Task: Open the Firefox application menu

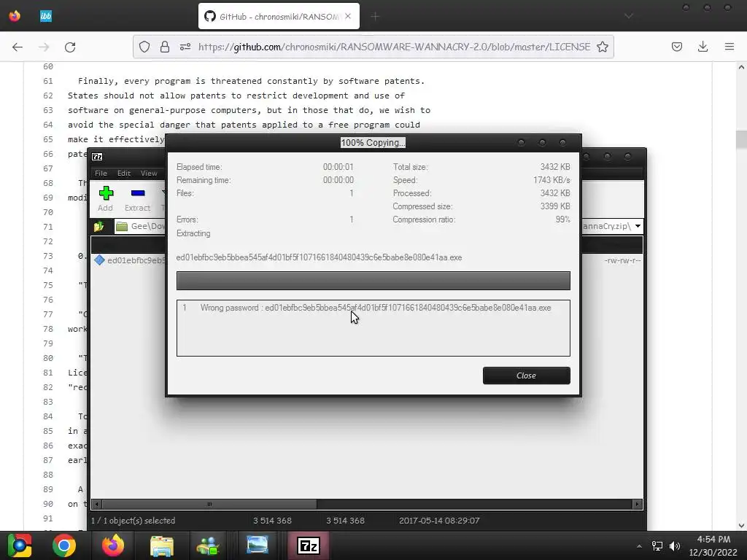Action: [x=729, y=47]
